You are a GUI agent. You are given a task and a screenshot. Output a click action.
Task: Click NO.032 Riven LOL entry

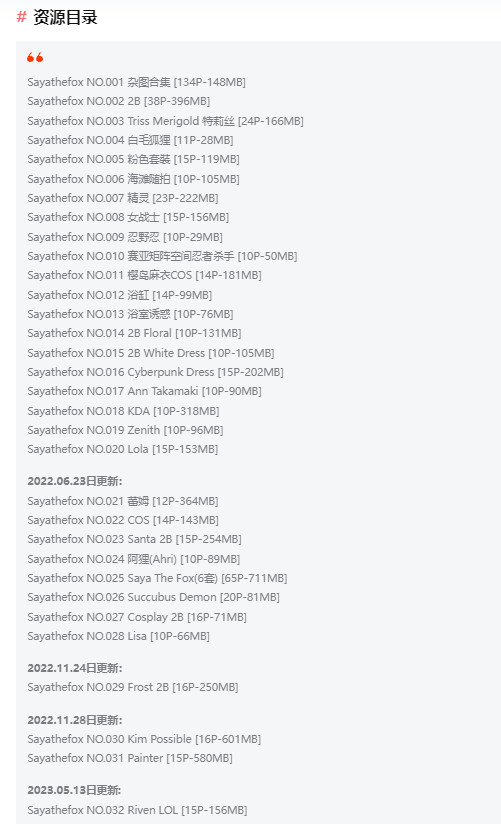point(137,810)
